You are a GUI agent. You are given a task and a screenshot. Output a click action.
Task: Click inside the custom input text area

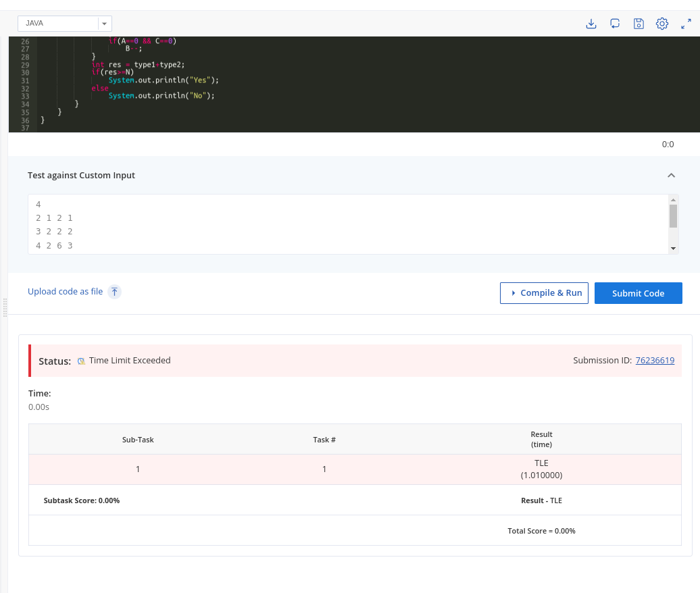(x=348, y=224)
